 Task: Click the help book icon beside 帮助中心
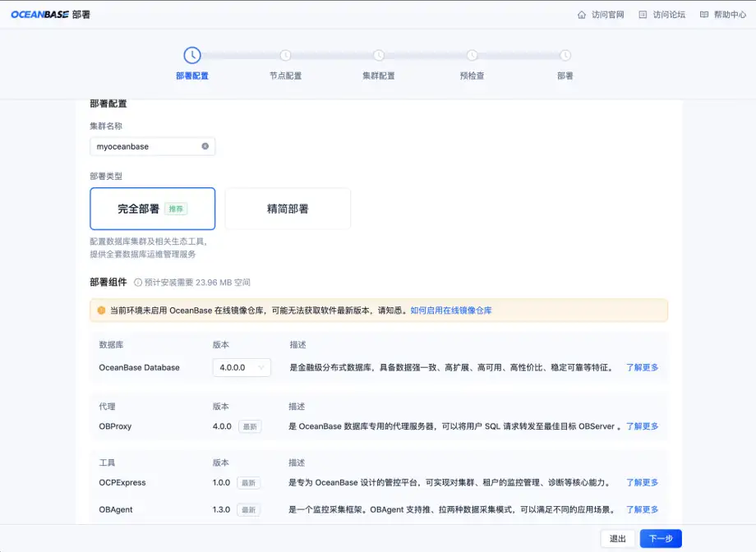pos(703,13)
